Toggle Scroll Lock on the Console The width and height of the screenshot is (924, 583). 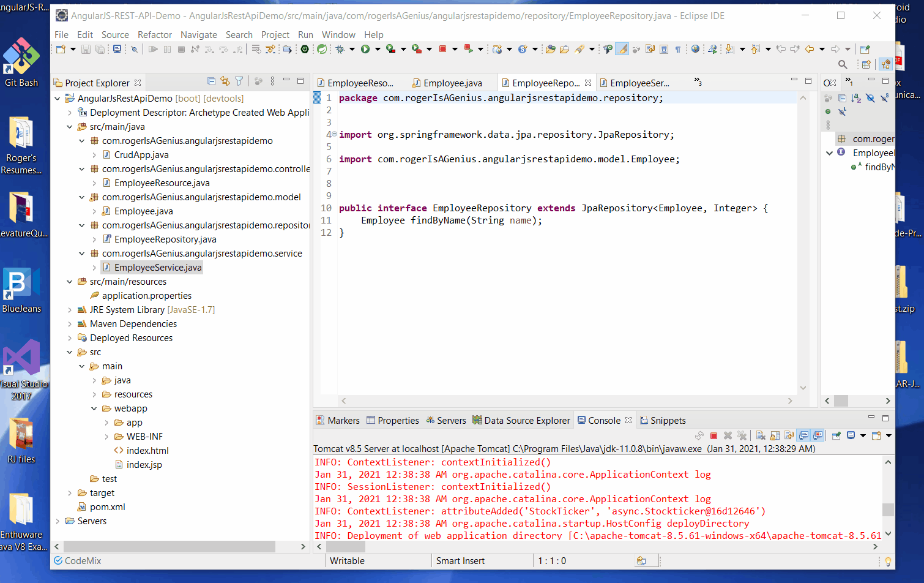(x=775, y=435)
